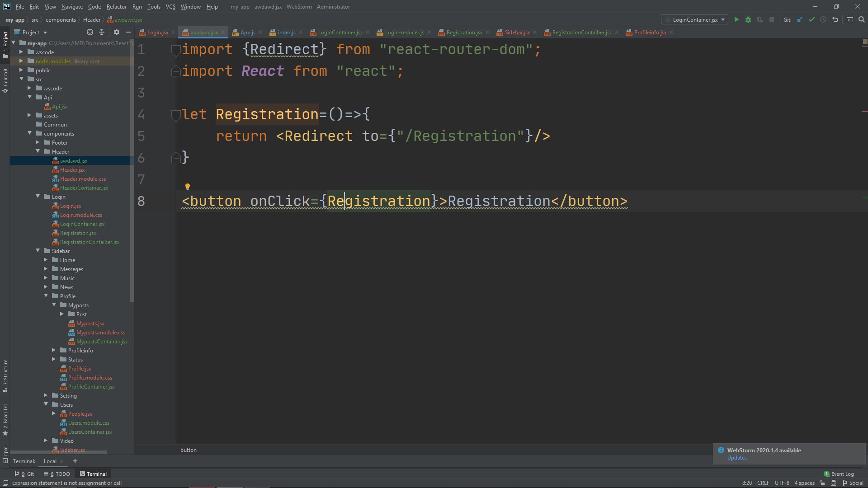Switch to the App.js editor tab

pos(247,32)
